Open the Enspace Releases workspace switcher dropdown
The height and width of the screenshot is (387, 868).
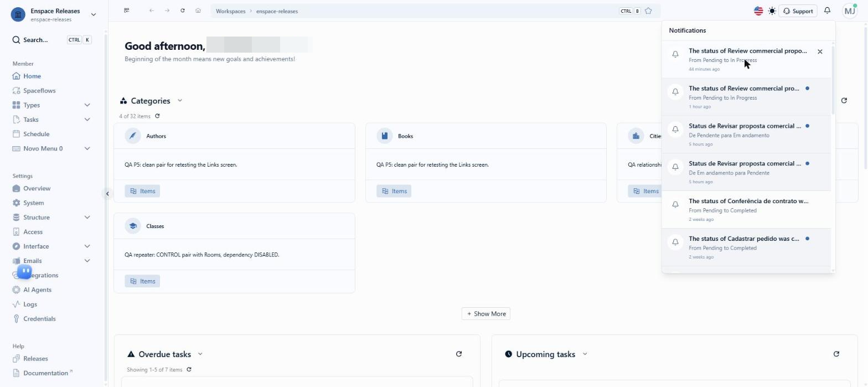93,14
